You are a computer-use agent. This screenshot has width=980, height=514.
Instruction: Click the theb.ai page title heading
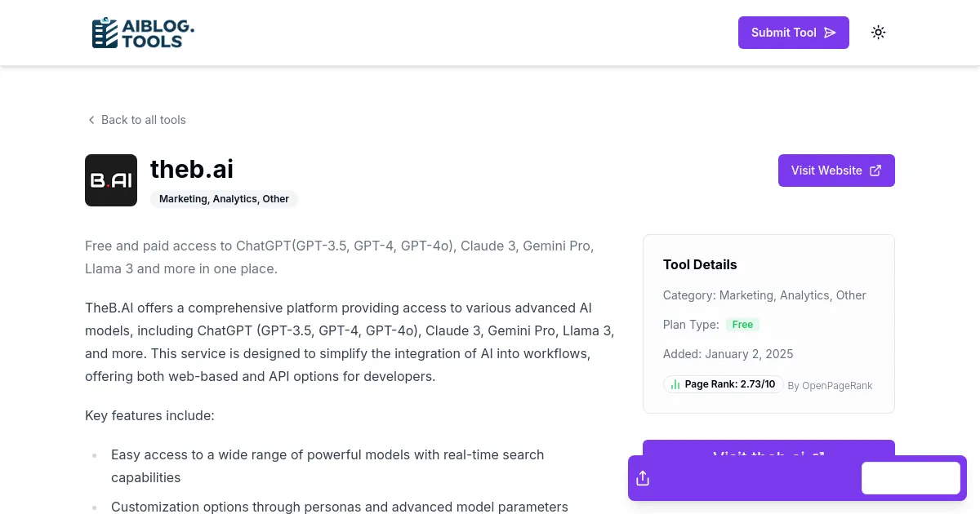click(x=192, y=169)
